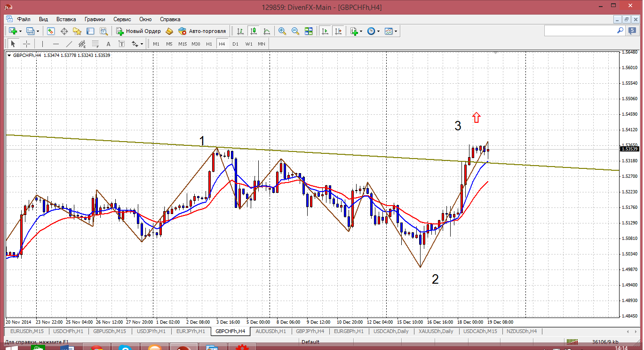This screenshot has height=350, width=644.
Task: Select the Fibonacci retracement tool
Action: (x=95, y=44)
